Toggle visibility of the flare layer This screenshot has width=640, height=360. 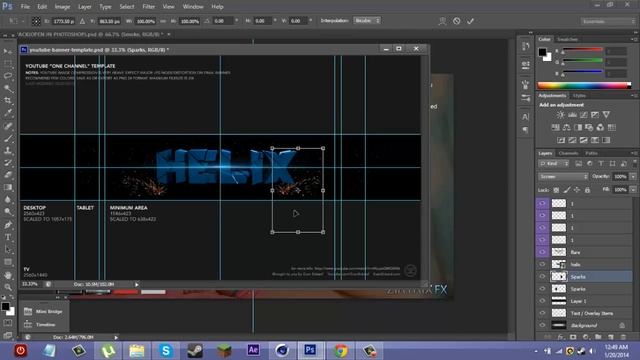(542, 252)
